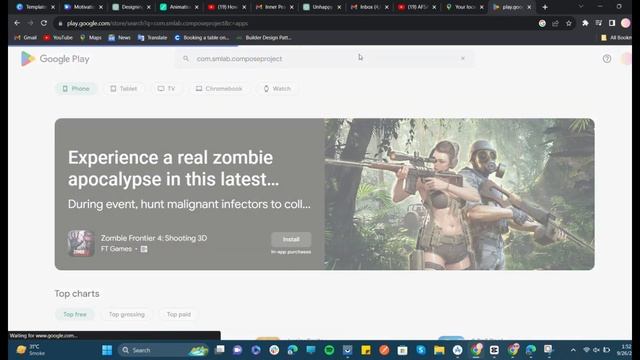640x360 pixels.
Task: Select the Phone device filter chip
Action: [76, 89]
